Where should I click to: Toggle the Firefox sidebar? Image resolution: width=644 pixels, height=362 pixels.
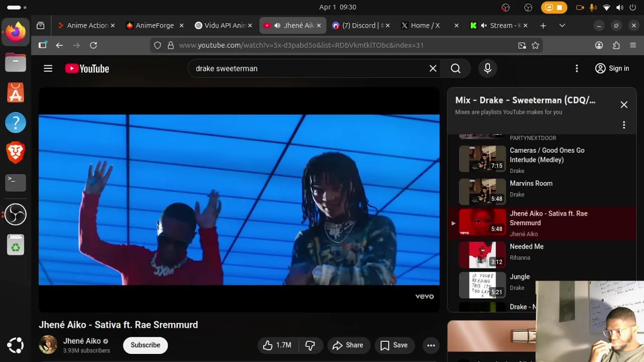click(x=42, y=45)
